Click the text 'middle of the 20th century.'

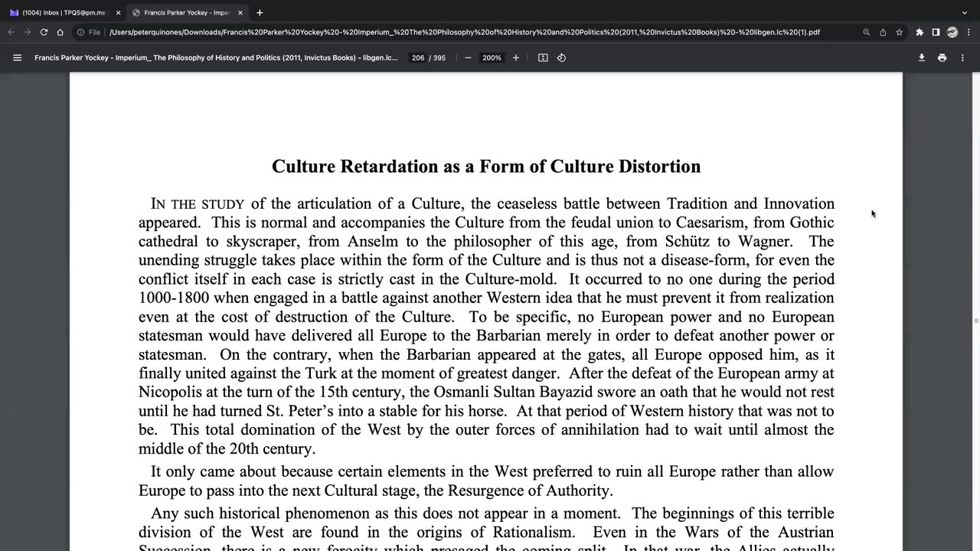coord(227,449)
